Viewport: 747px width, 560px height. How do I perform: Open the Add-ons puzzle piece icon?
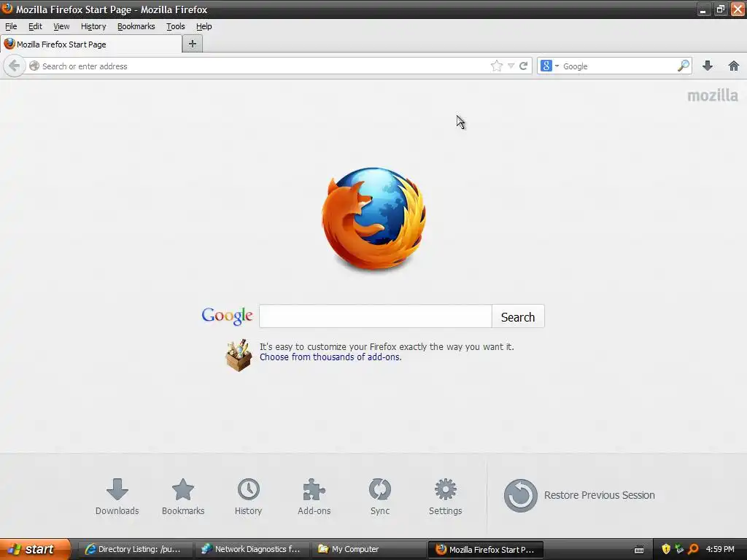[x=314, y=497]
